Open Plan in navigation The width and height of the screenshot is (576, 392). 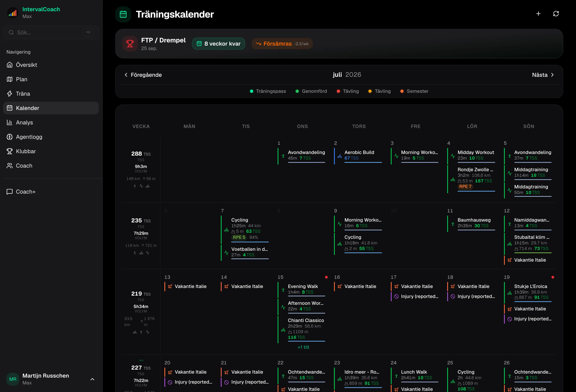51,79
